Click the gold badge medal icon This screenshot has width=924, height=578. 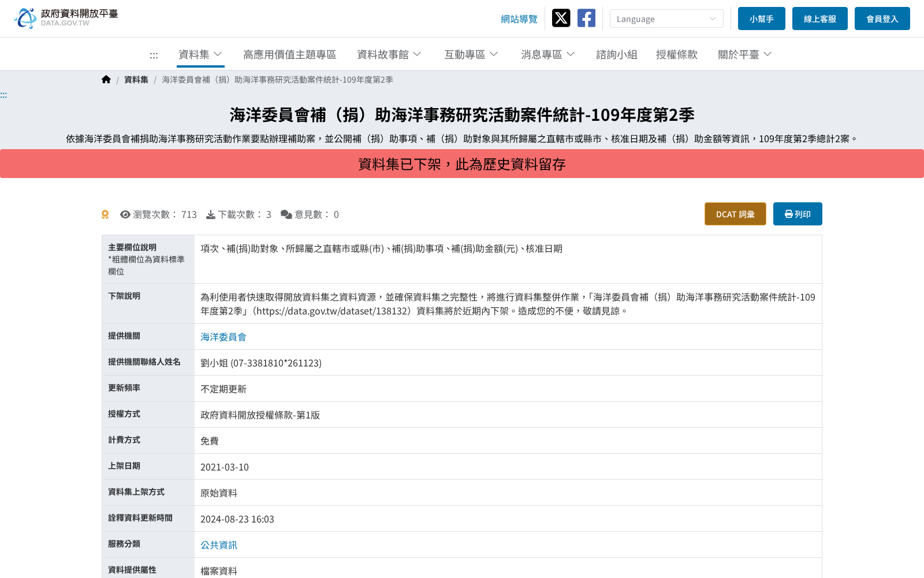[x=105, y=214]
